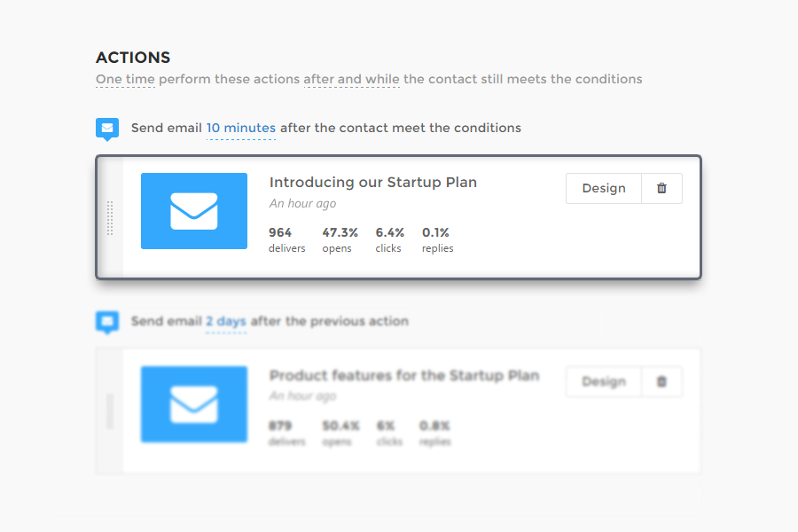
Task: Grab the drag handle of the first email card
Action: click(110, 218)
